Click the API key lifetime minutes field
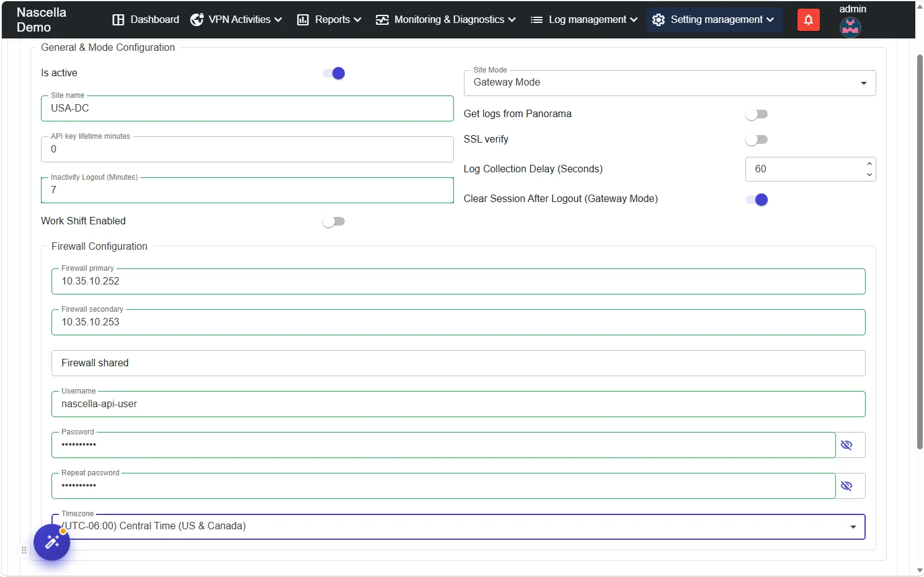The height and width of the screenshot is (577, 924). click(x=247, y=149)
